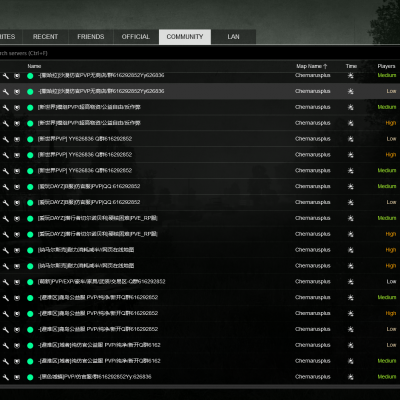Click shield icon of [新世界] 公益自由 High row
Image resolution: width=400 pixels, height=400 pixels.
[x=17, y=123]
